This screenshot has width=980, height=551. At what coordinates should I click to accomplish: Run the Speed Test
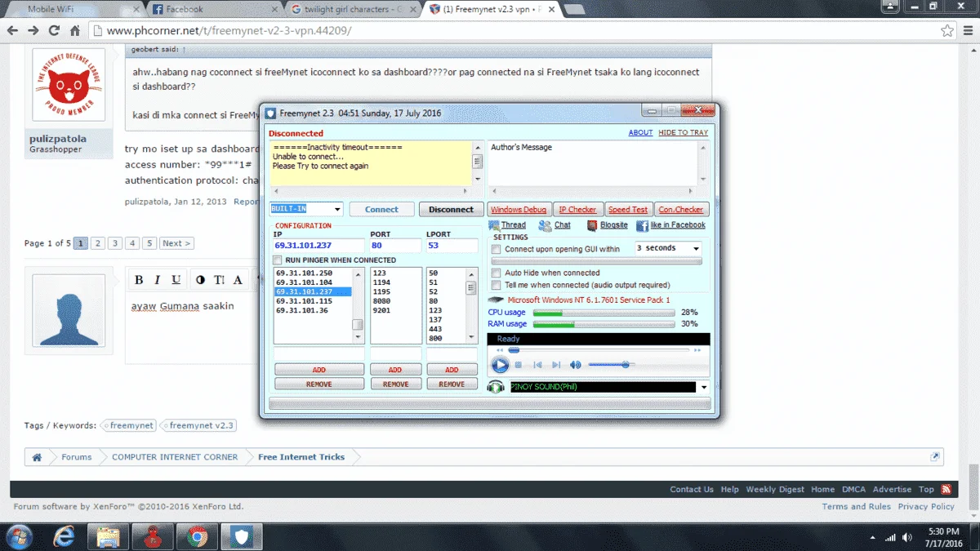click(x=628, y=210)
